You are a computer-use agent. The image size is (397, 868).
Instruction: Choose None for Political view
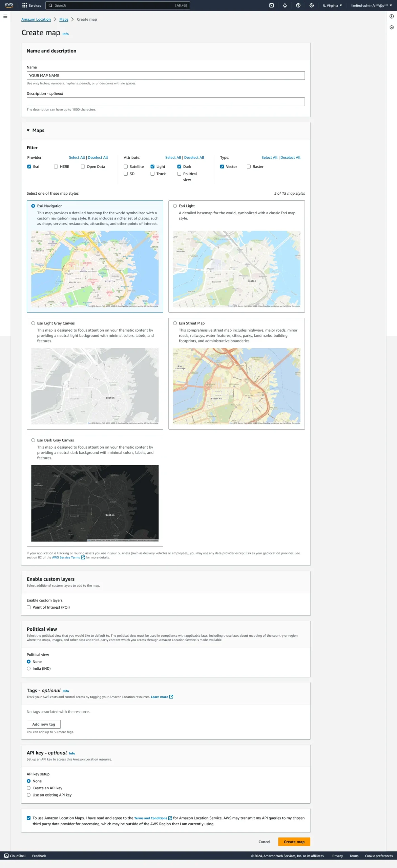[29, 662]
